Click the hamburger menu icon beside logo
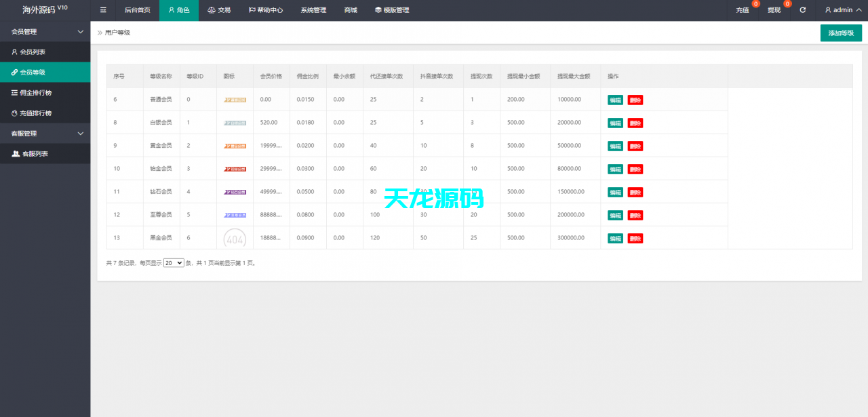The image size is (868, 417). coord(103,9)
